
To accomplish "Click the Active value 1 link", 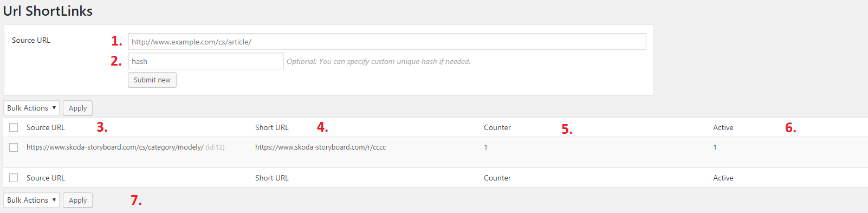I will pos(715,147).
